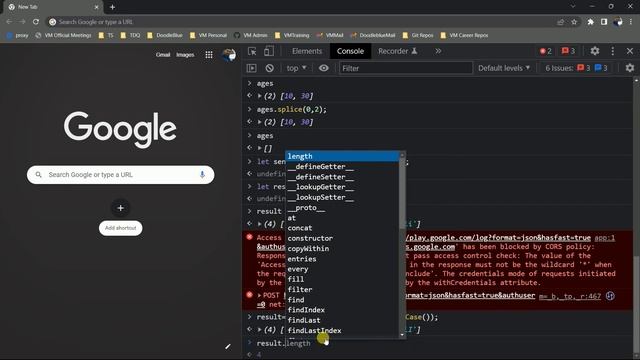Screen dimensions: 640x360
Task: Open Chrome three-dot menu
Action: pyautogui.click(x=631, y=22)
